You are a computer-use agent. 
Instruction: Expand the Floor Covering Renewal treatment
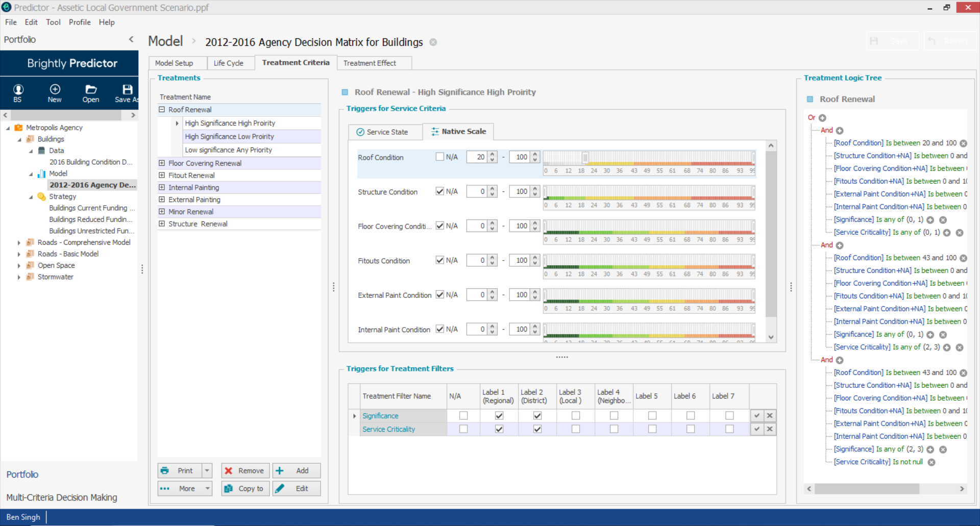pyautogui.click(x=162, y=163)
